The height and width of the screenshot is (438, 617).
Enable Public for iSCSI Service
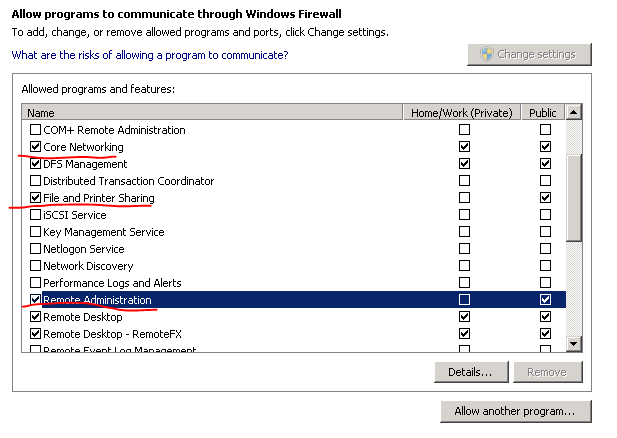click(545, 214)
